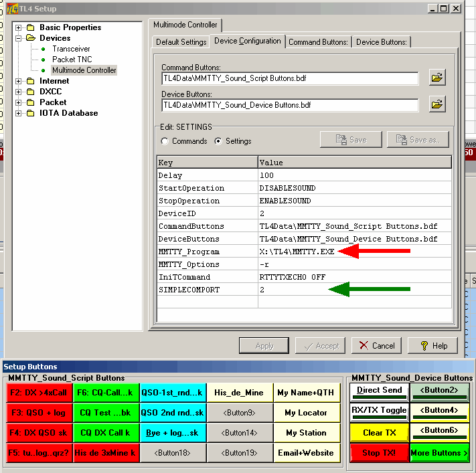
Task: Open the Command Buttons tab
Action: pyautogui.click(x=318, y=42)
